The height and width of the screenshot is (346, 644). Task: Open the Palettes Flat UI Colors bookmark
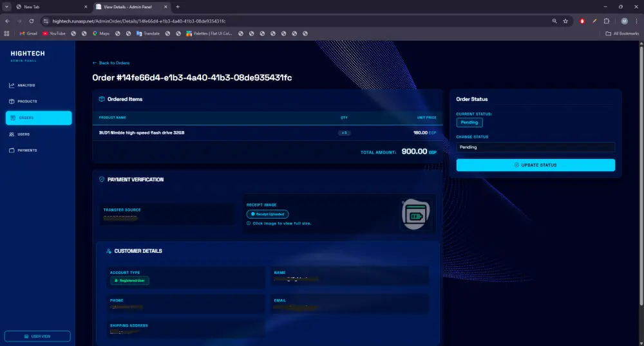[209, 33]
